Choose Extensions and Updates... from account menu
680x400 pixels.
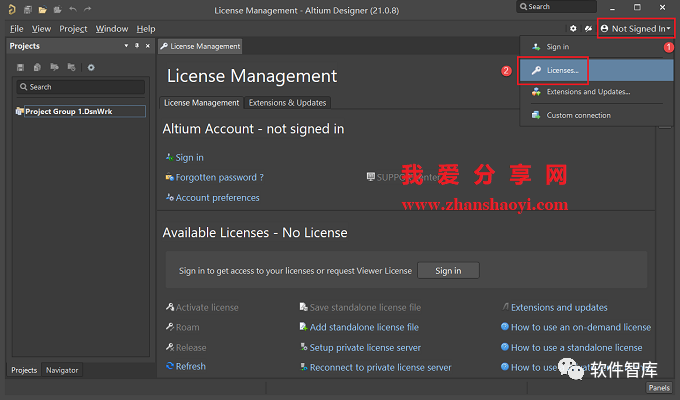click(596, 92)
